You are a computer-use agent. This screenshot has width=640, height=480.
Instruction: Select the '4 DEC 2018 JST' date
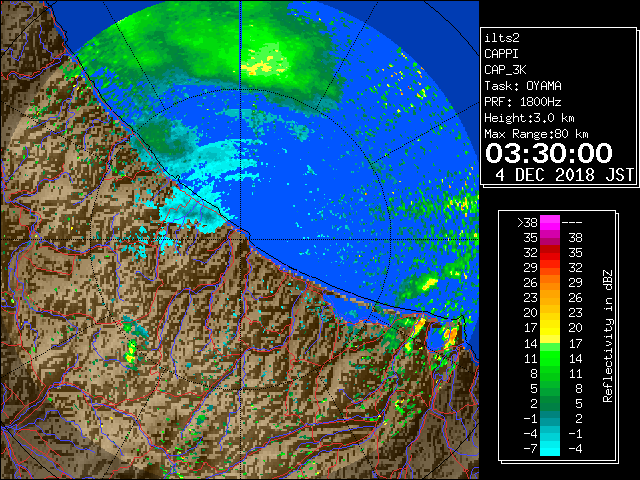[564, 175]
